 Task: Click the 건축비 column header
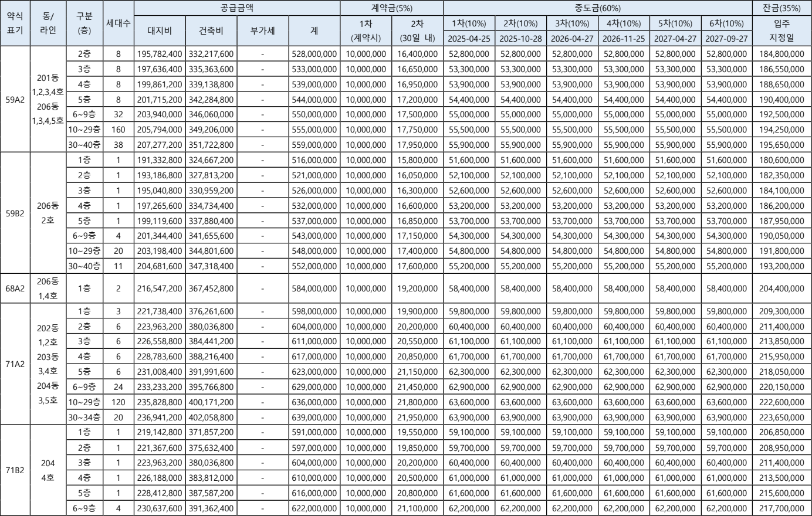click(211, 31)
